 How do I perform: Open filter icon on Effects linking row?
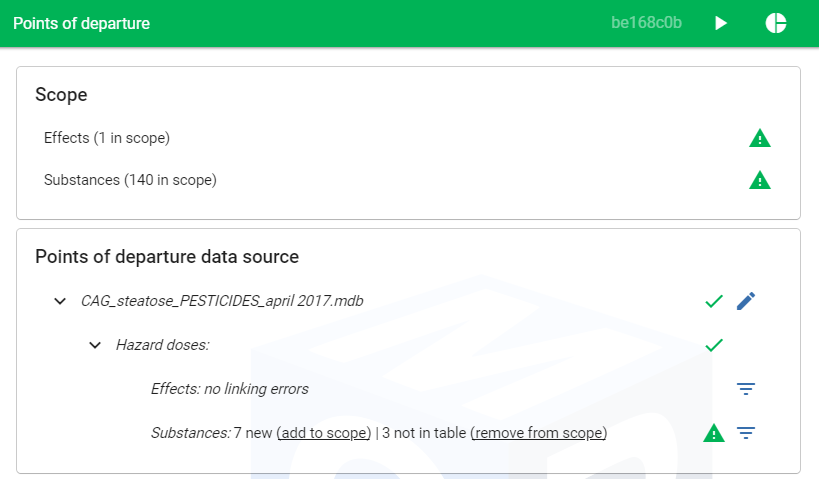click(745, 389)
